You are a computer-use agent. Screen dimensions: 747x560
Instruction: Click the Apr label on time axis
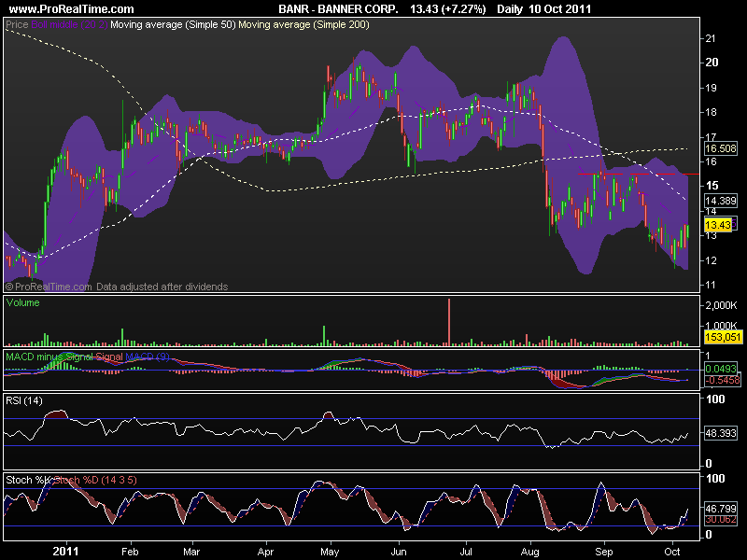point(265,552)
